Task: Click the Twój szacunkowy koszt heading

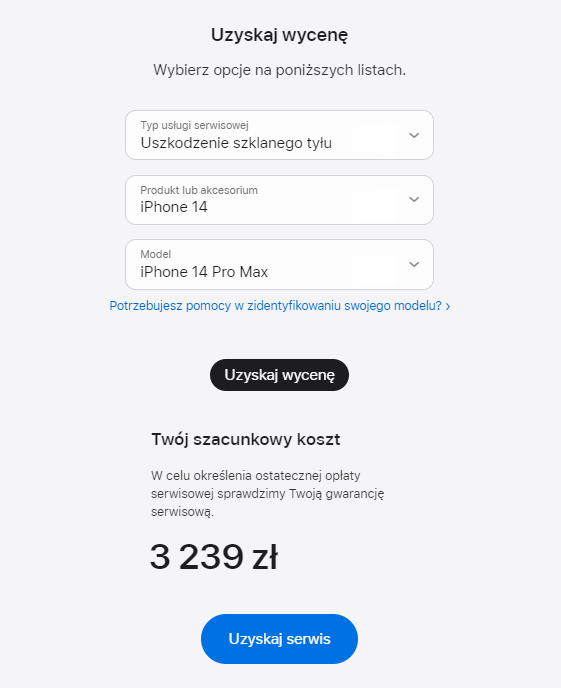Action: point(246,439)
